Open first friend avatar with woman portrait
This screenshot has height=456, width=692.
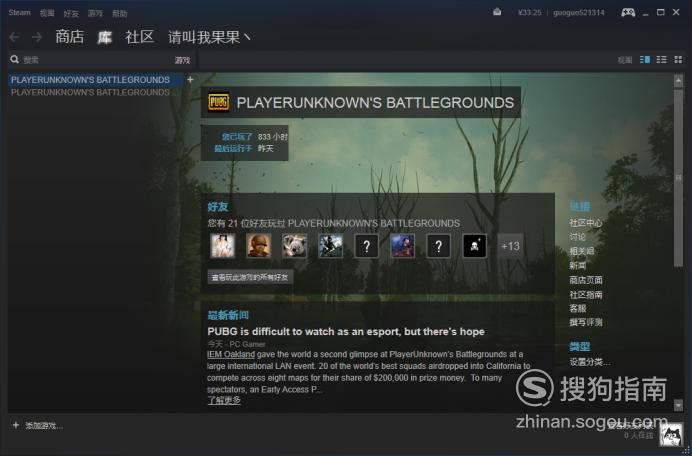[x=223, y=246]
